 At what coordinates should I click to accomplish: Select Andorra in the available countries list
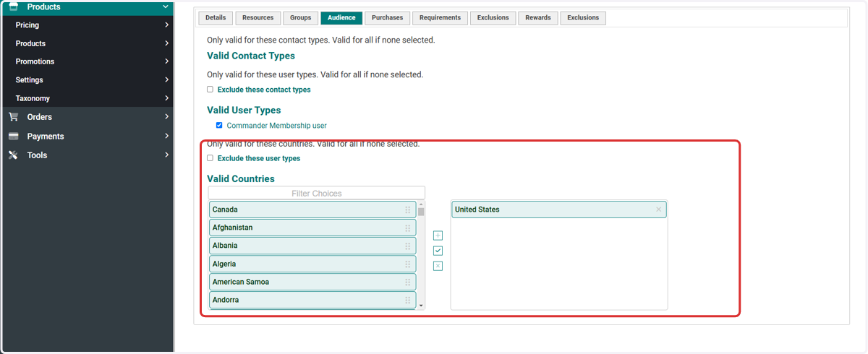point(312,300)
